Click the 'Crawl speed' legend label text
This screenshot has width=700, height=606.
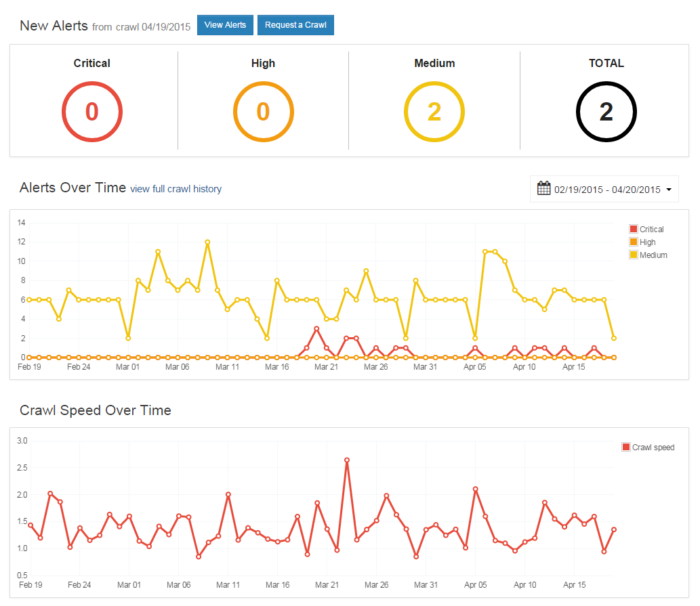coord(653,448)
